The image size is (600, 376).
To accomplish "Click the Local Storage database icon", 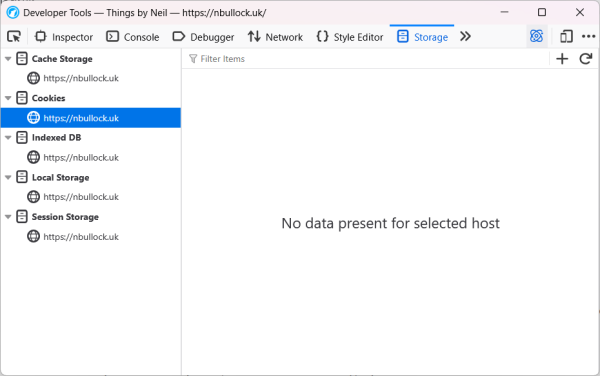I will pyautogui.click(x=22, y=177).
